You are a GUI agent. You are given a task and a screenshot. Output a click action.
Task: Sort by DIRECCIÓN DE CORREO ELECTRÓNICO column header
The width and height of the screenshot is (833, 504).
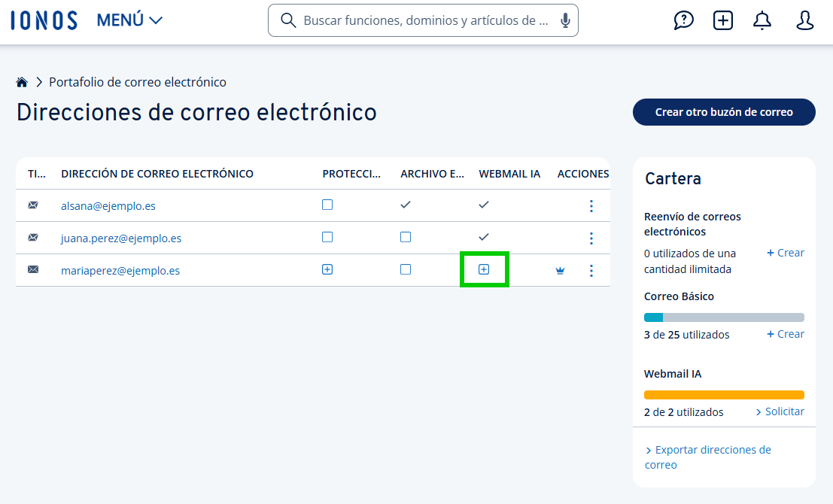tap(157, 174)
